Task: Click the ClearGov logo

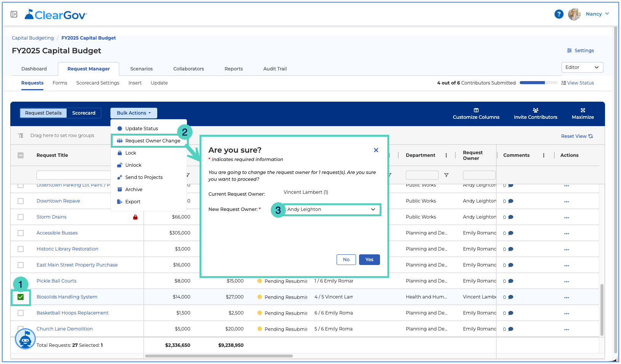Action: (x=56, y=14)
